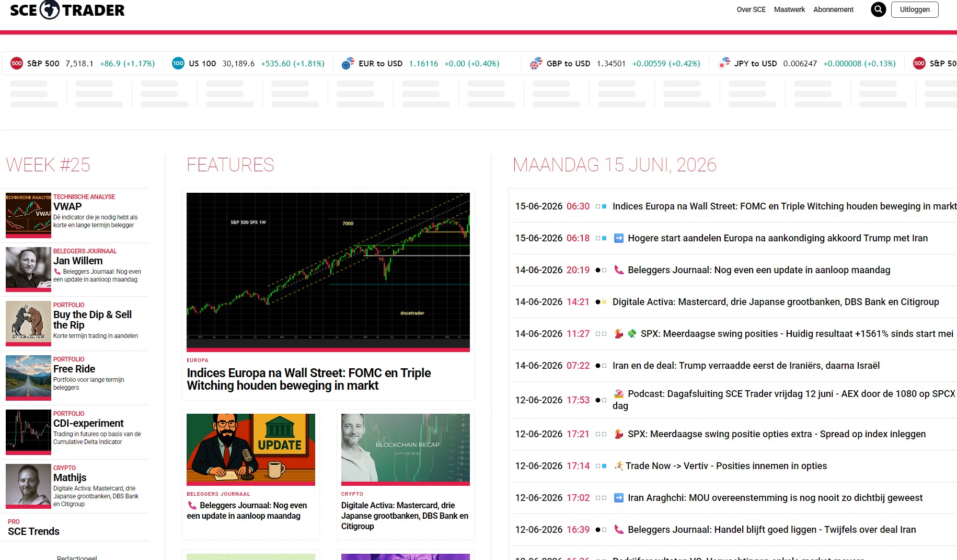Click the Beleggers Journaal UPDATE illustration
This screenshot has width=957, height=560.
[251, 449]
